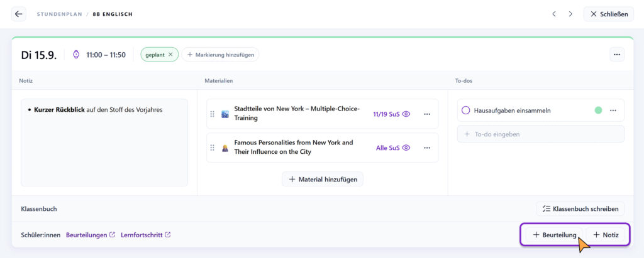Remove the geplant tag with its x
The image size is (644, 258).
[x=170, y=55]
